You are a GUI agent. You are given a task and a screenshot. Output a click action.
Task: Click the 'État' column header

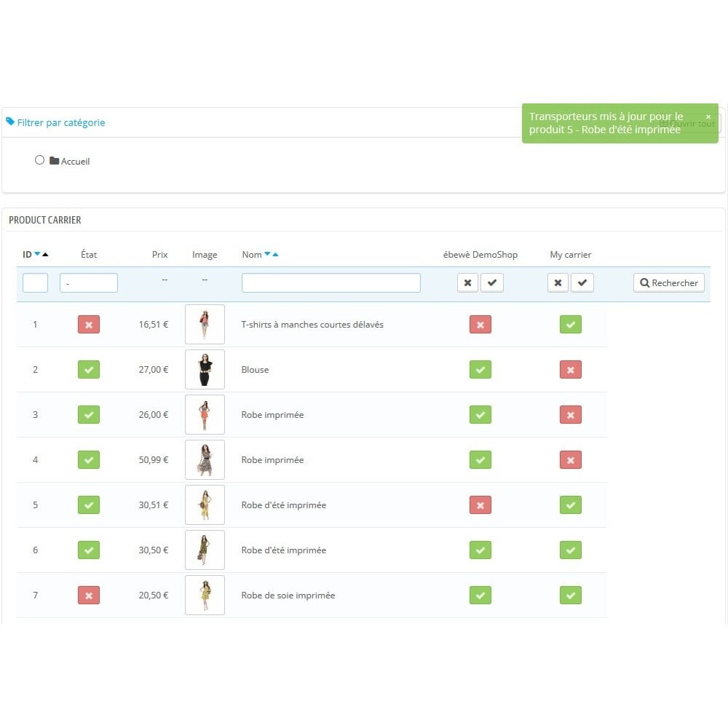tap(89, 254)
